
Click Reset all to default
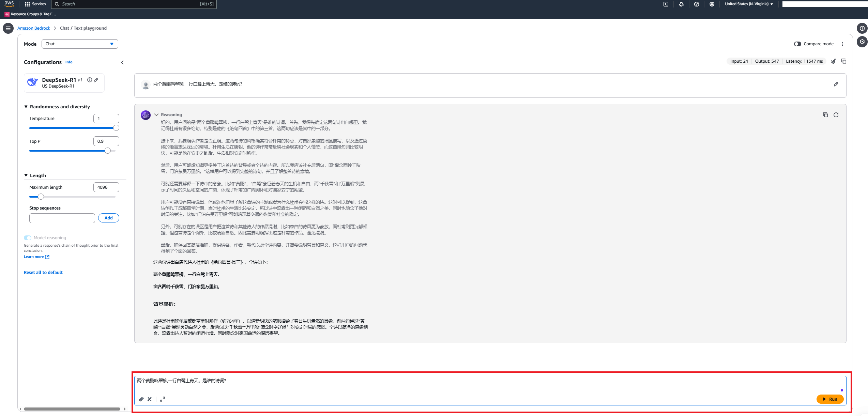(43, 273)
